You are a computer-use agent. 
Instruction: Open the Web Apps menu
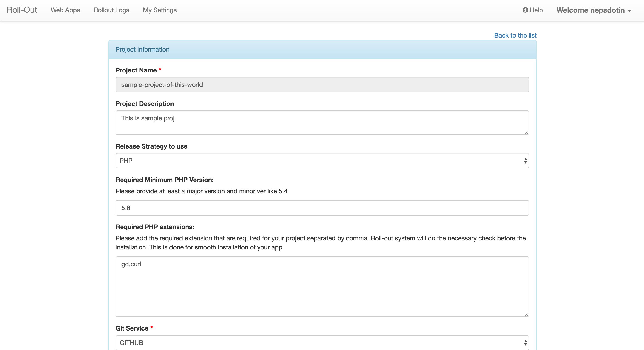pos(65,10)
